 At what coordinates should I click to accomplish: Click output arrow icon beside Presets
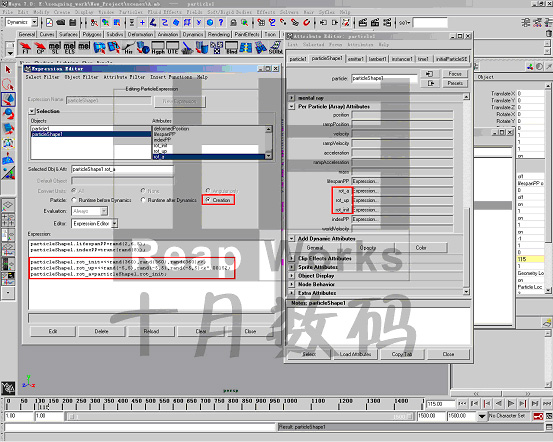click(430, 83)
